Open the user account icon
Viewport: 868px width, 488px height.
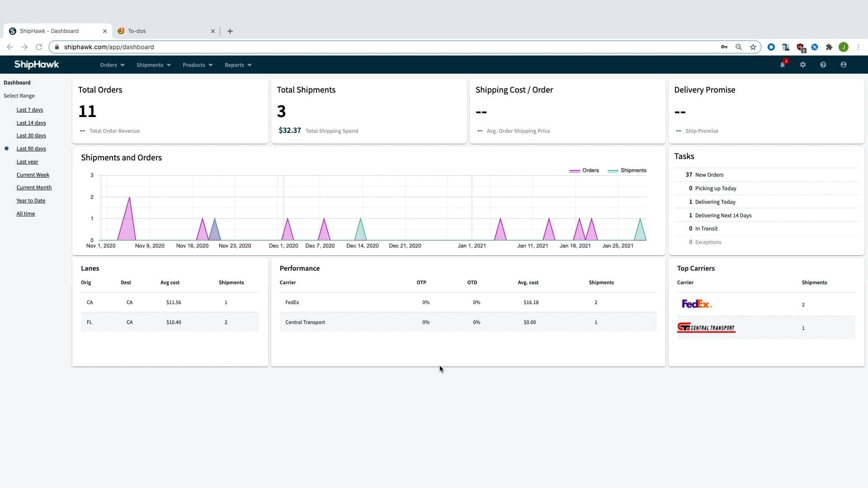coord(844,65)
